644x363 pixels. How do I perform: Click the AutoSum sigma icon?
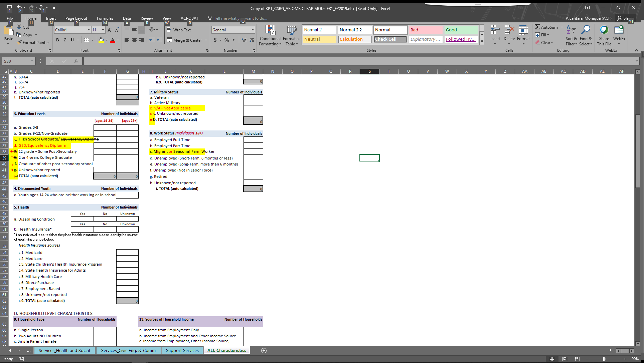pos(537,27)
